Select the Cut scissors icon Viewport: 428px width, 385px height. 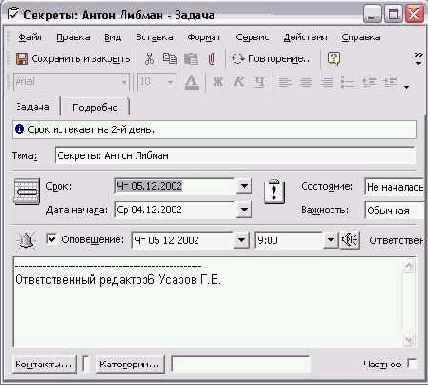point(149,59)
